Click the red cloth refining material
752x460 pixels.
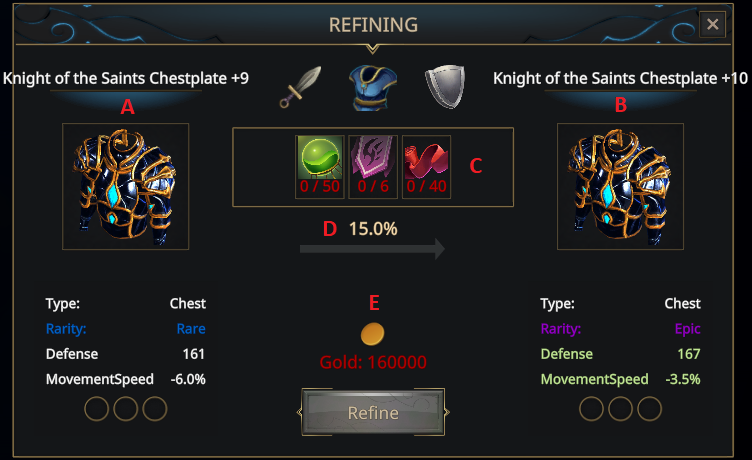[x=426, y=160]
